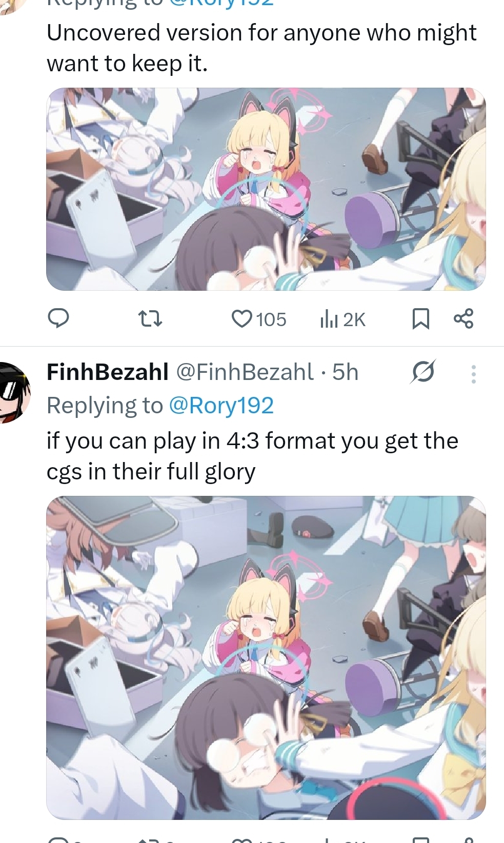The width and height of the screenshot is (504, 843).
Task: Reply to the uncovered version tweet
Action: pyautogui.click(x=58, y=318)
